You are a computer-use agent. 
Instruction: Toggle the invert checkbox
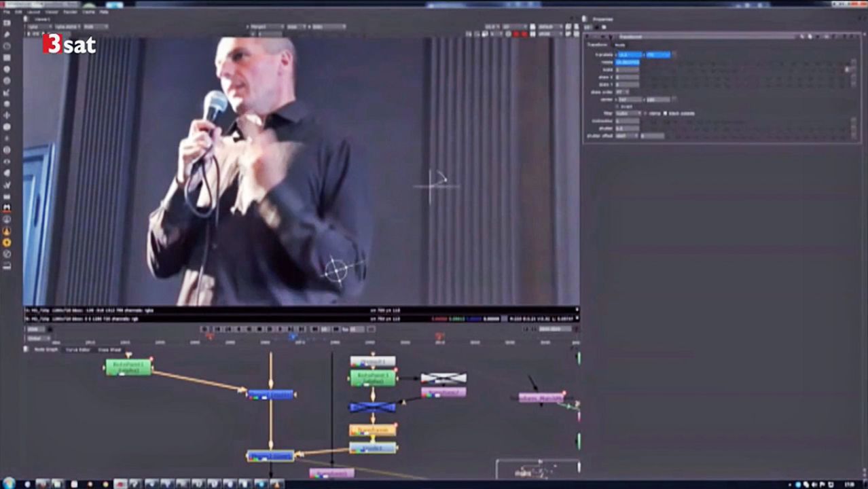point(617,107)
